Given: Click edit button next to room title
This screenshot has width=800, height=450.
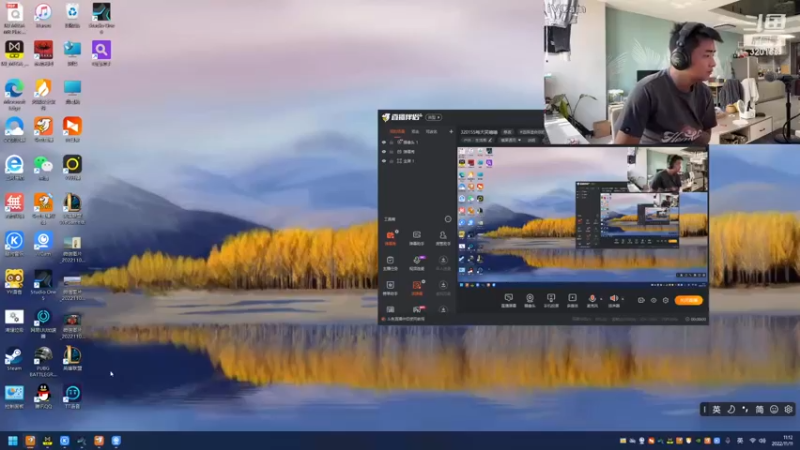Looking at the screenshot, I should pyautogui.click(x=507, y=132).
